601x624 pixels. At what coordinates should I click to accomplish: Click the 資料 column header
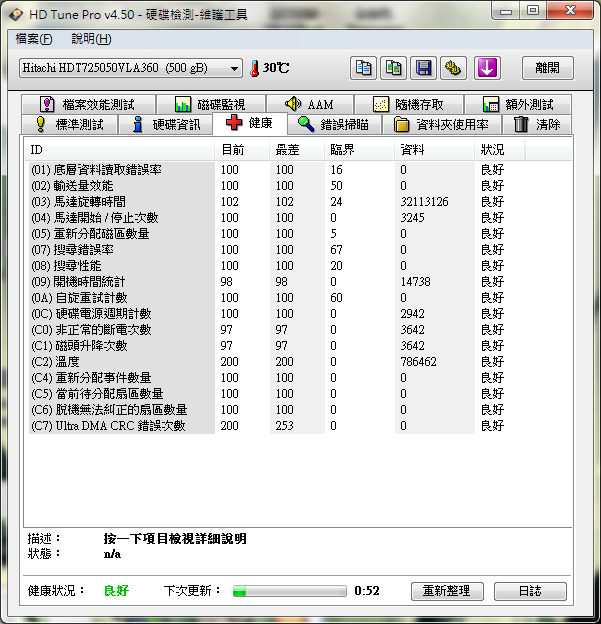434,150
